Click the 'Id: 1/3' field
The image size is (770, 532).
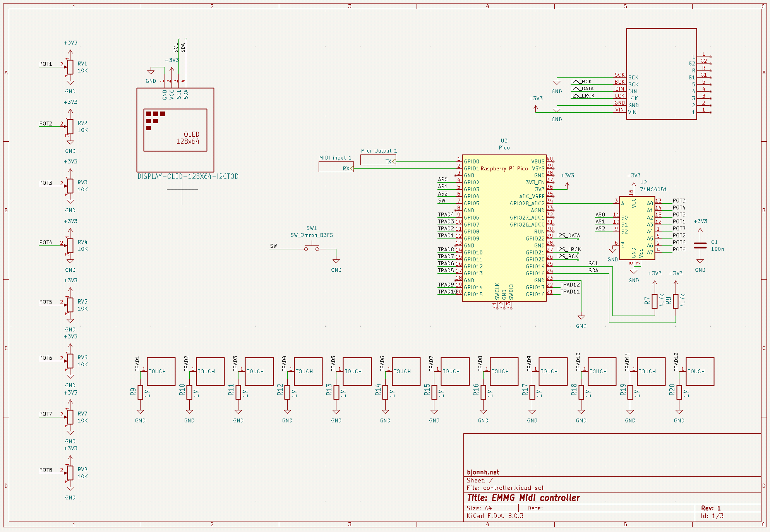(712, 516)
